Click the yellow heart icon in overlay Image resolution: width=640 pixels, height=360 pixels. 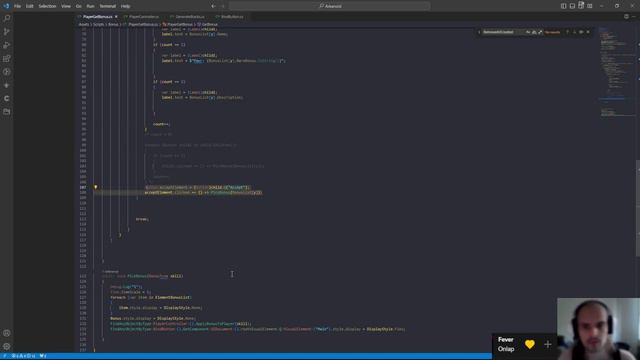tap(529, 344)
